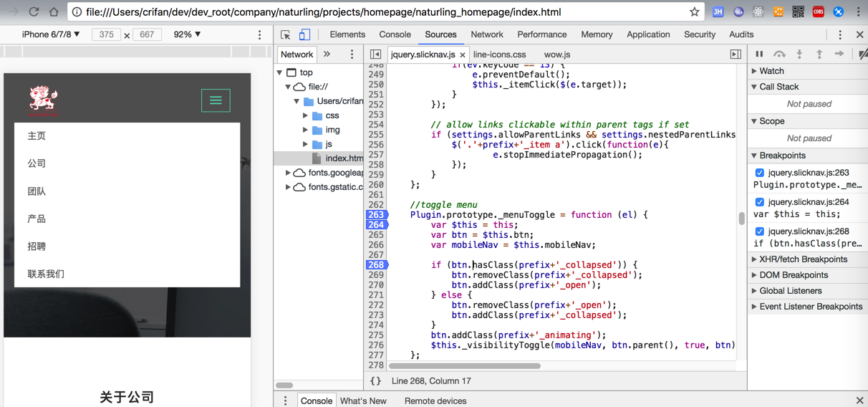
Task: Show more navigator tabs chevron
Action: pyautogui.click(x=327, y=54)
